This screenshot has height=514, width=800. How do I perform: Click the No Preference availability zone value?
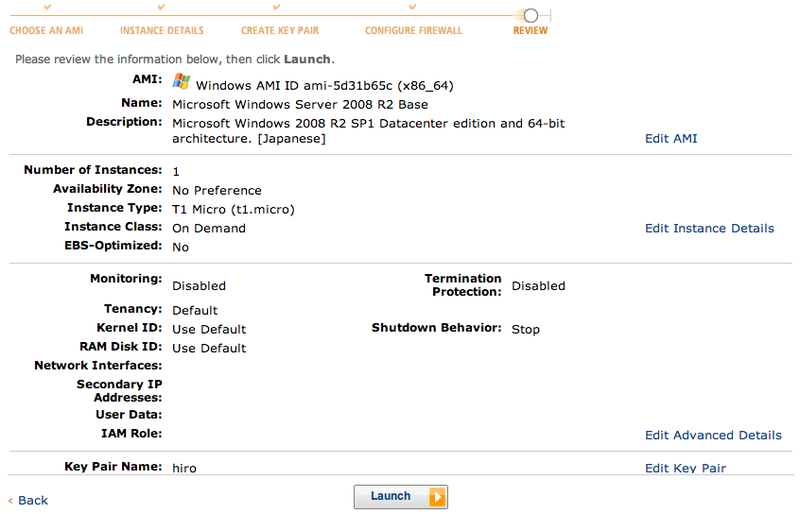[x=217, y=190]
